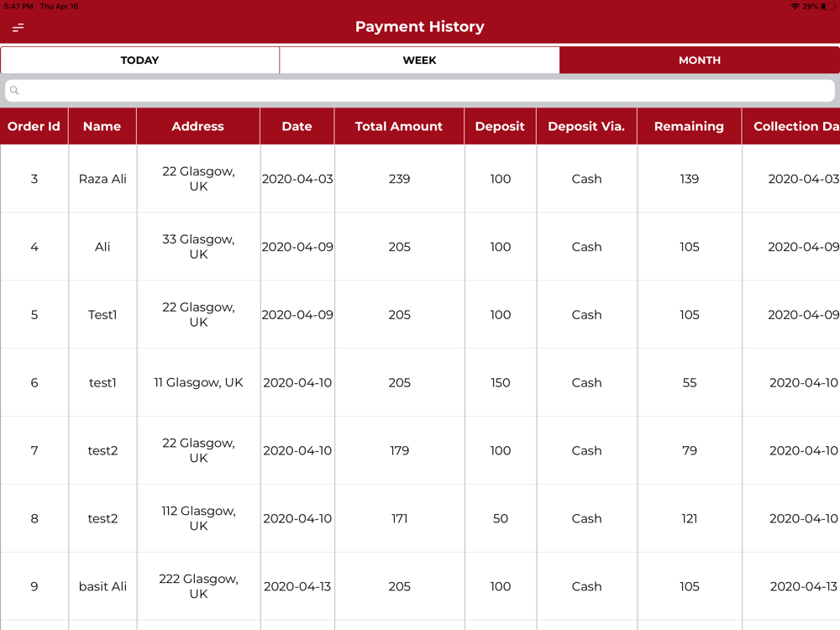Select collection date 2020-04-03
Screen dimensions: 840x630
click(804, 179)
